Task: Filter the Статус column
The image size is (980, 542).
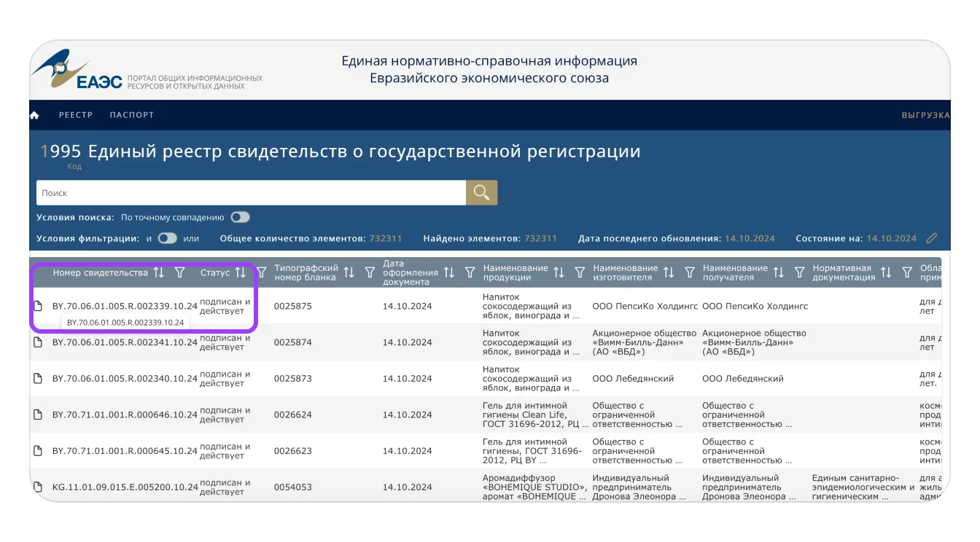Action: [x=261, y=272]
